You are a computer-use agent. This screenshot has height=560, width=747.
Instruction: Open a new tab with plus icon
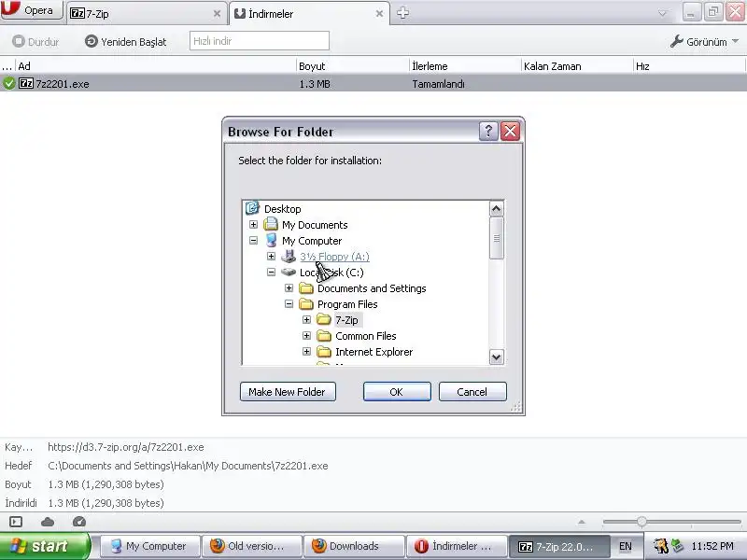pos(402,13)
